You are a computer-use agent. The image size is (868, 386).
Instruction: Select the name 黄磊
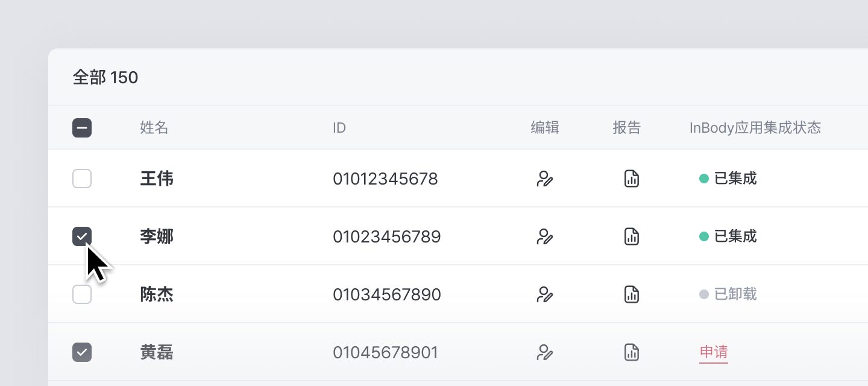click(157, 352)
